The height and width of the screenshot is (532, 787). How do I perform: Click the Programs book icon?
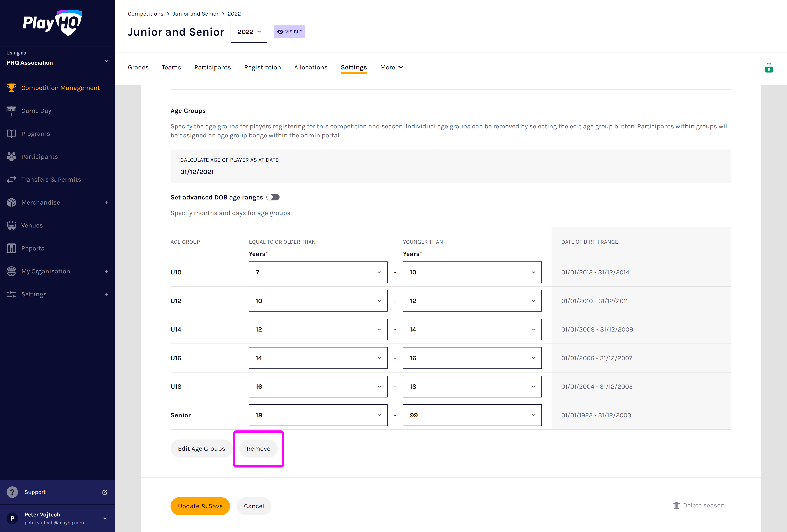pyautogui.click(x=11, y=133)
